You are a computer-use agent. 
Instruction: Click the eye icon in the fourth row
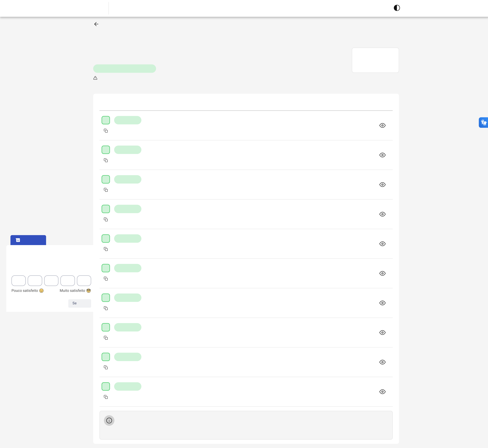(x=382, y=214)
